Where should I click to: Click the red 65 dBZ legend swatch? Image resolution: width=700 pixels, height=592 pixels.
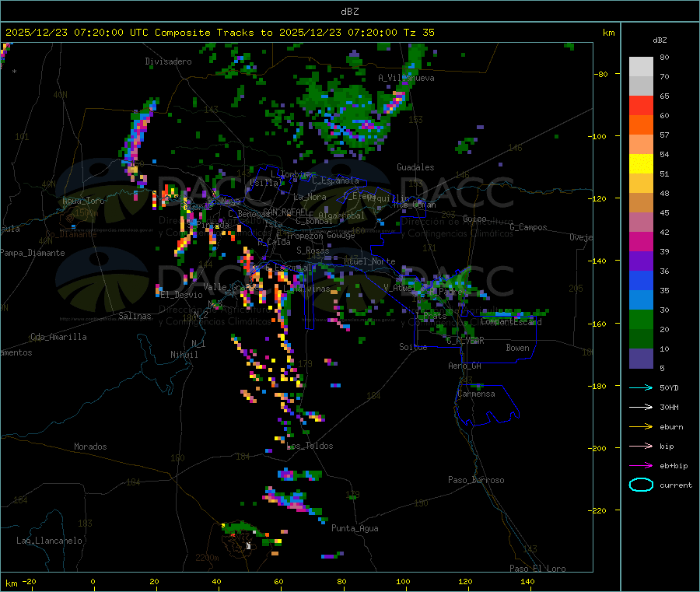pos(641,105)
